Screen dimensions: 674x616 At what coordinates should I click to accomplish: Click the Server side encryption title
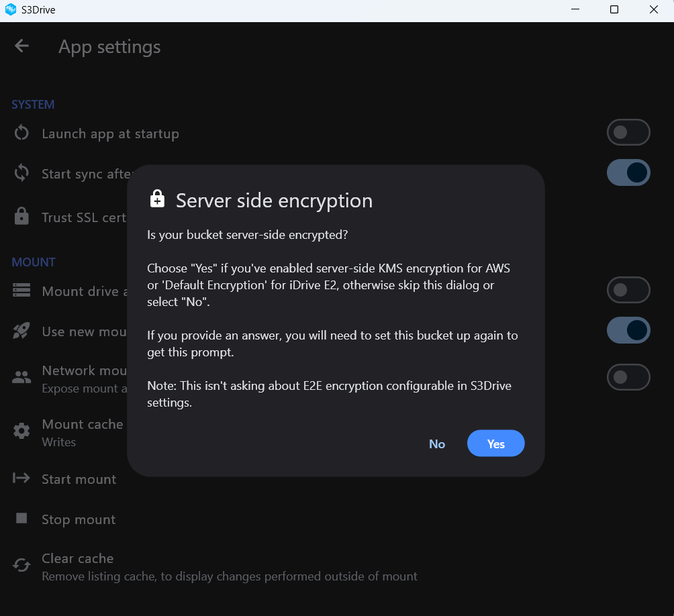point(275,201)
